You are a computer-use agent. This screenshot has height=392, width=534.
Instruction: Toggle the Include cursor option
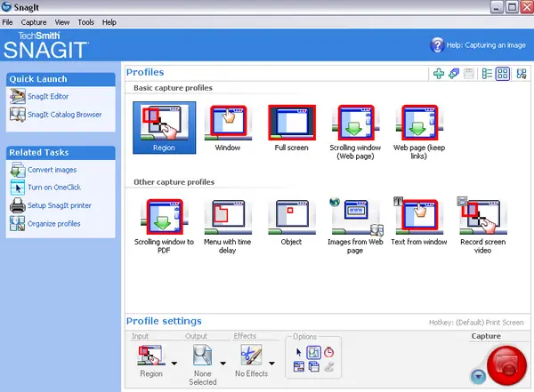click(299, 352)
